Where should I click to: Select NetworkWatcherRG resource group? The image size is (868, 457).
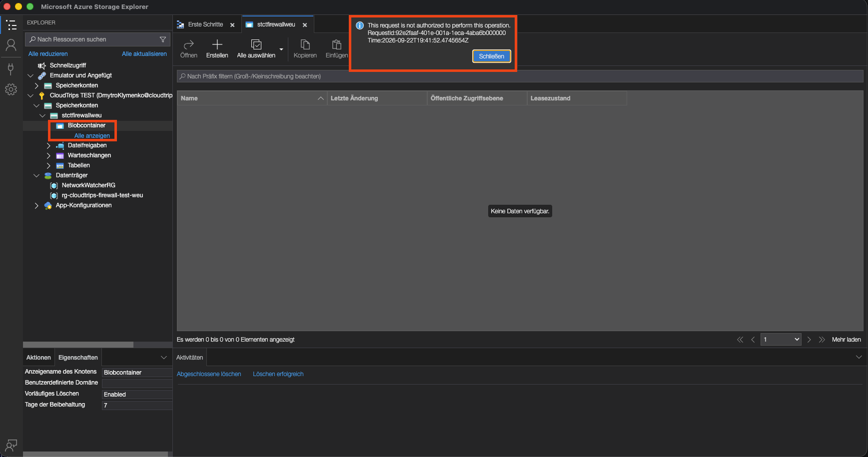coord(88,185)
